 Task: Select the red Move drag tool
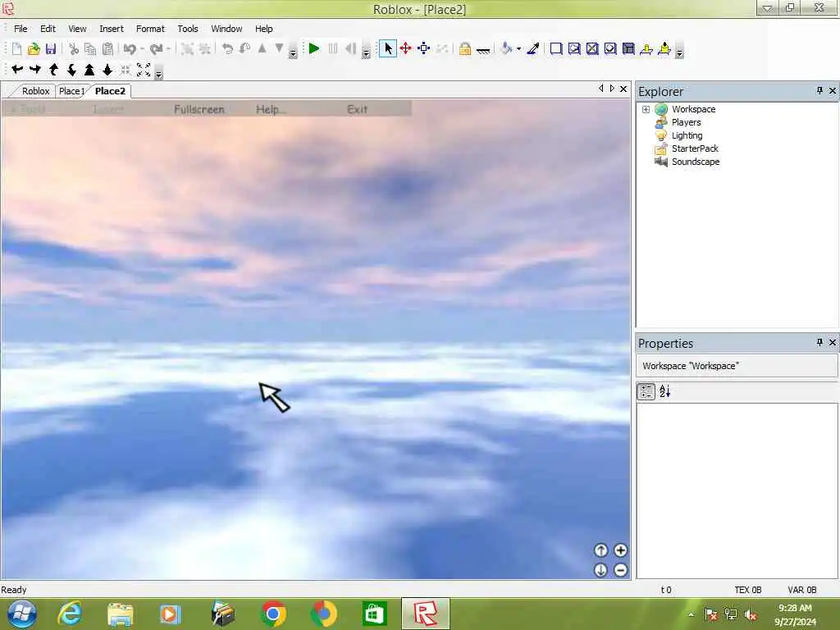(405, 49)
